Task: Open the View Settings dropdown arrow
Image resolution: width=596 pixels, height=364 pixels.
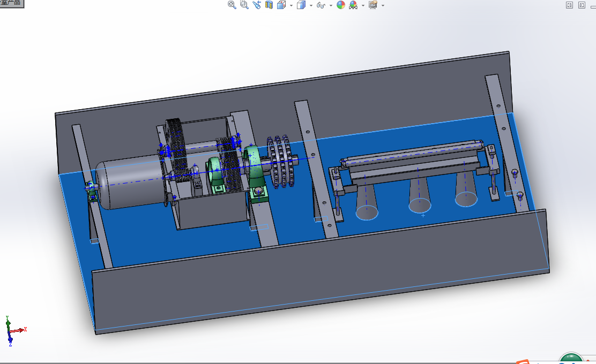Action: [x=383, y=5]
